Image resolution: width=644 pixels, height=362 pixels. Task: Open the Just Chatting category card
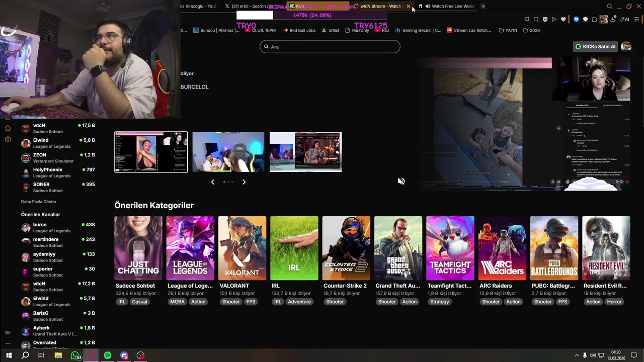click(x=138, y=248)
